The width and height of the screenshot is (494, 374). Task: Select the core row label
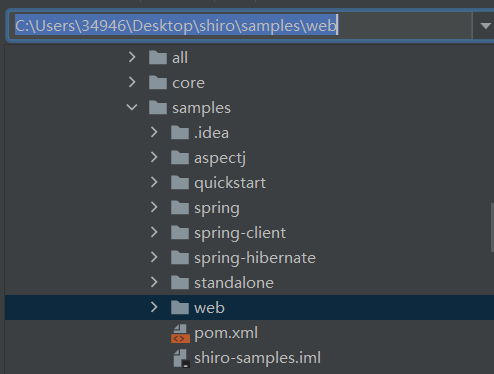(x=188, y=83)
